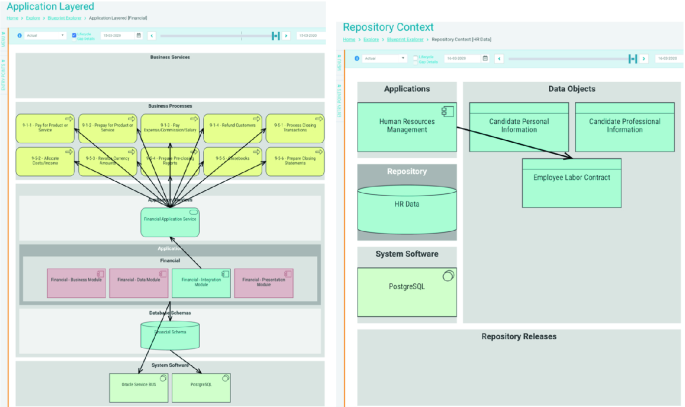Click system software icon on PostgreSQL in Repository Context
The height and width of the screenshot is (407, 685).
448,276
